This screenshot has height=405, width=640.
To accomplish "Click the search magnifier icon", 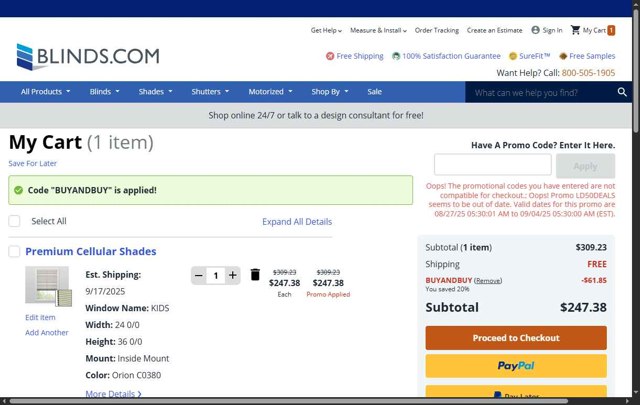I will [622, 92].
